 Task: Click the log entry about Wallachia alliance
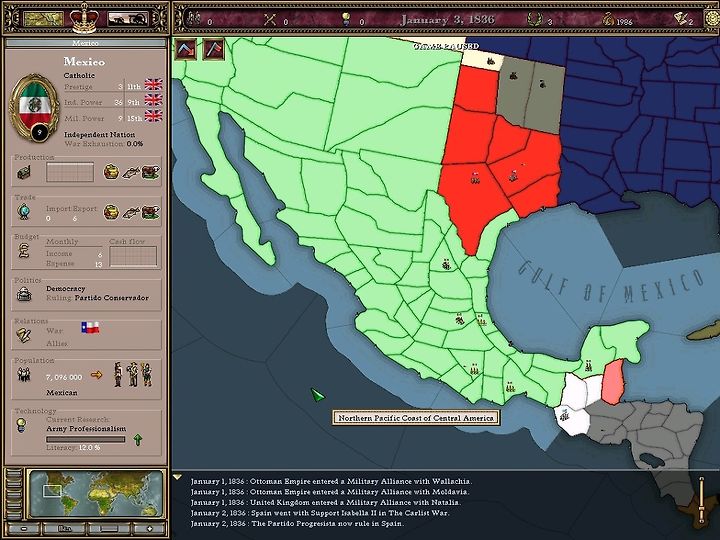(x=331, y=481)
